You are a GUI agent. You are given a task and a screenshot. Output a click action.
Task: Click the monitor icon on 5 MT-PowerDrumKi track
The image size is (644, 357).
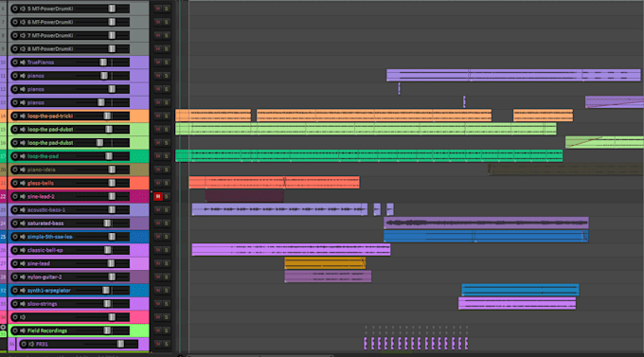point(23,9)
